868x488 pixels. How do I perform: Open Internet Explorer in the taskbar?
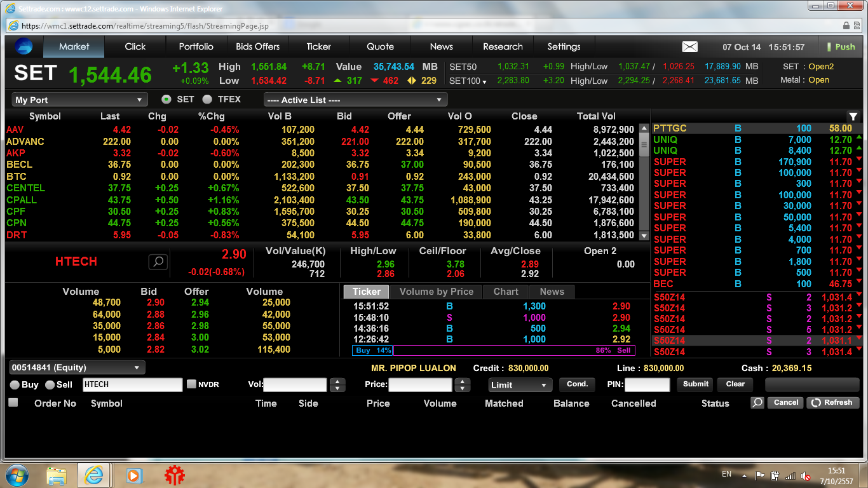click(x=94, y=475)
